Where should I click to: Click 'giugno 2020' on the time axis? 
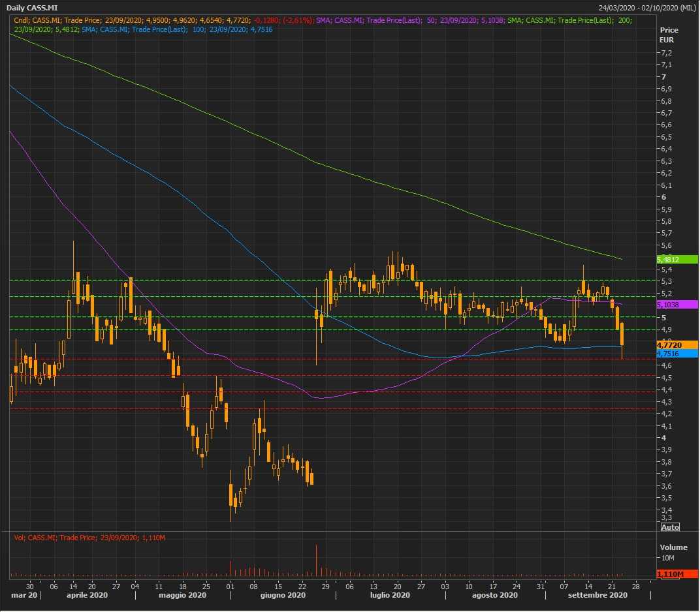tap(283, 596)
